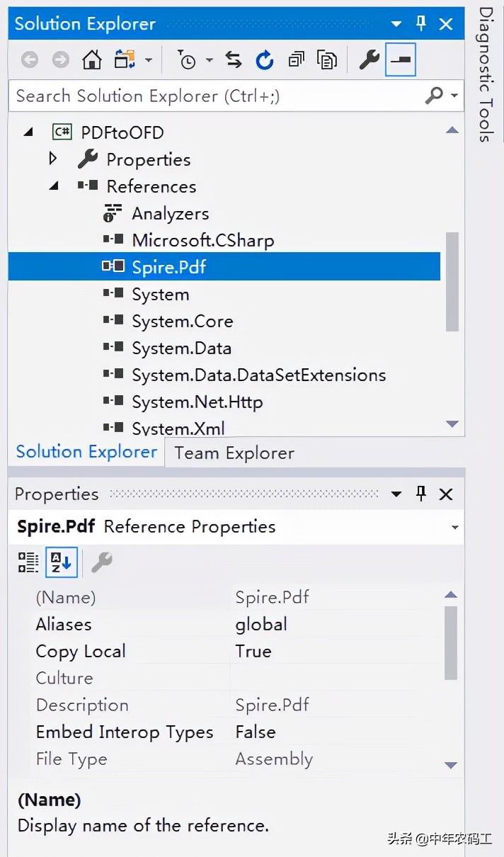504x857 pixels.
Task: Collapse All items in Solution Explorer
Action: (x=296, y=60)
